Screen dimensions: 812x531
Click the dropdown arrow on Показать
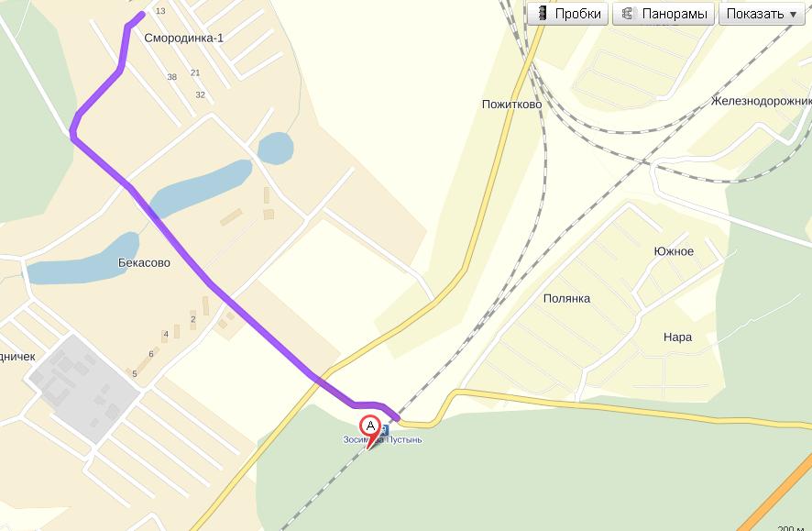pos(794,14)
